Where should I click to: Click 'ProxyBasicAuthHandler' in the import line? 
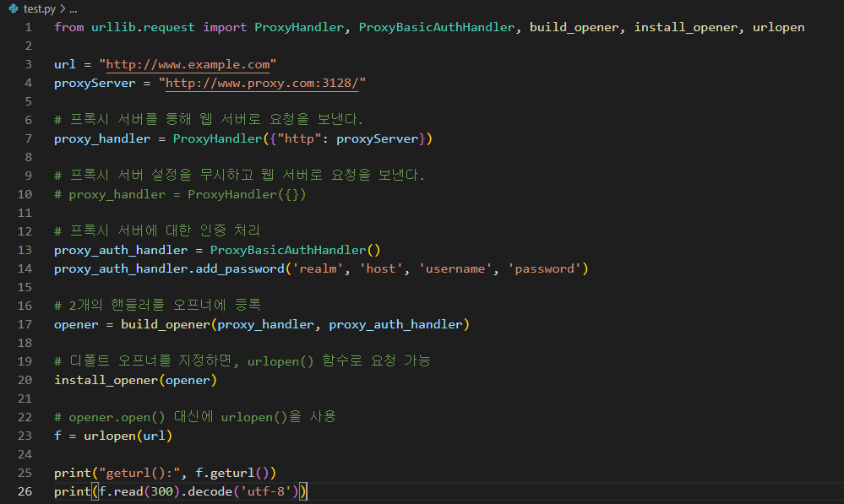point(437,27)
